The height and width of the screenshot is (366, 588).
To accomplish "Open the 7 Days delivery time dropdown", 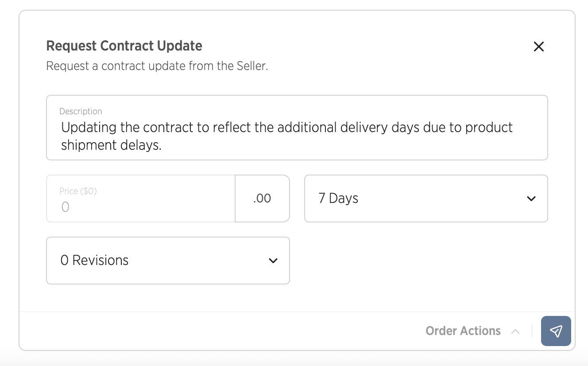I will [426, 199].
